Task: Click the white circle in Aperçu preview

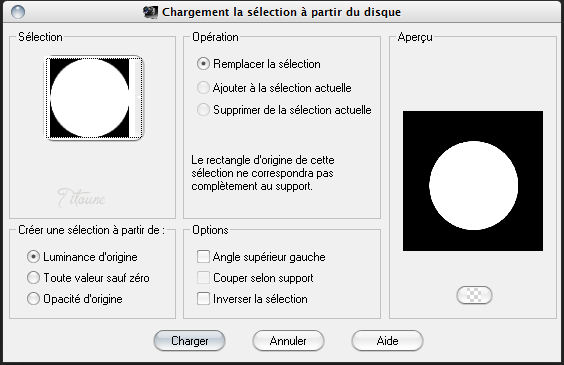Action: pyautogui.click(x=473, y=186)
